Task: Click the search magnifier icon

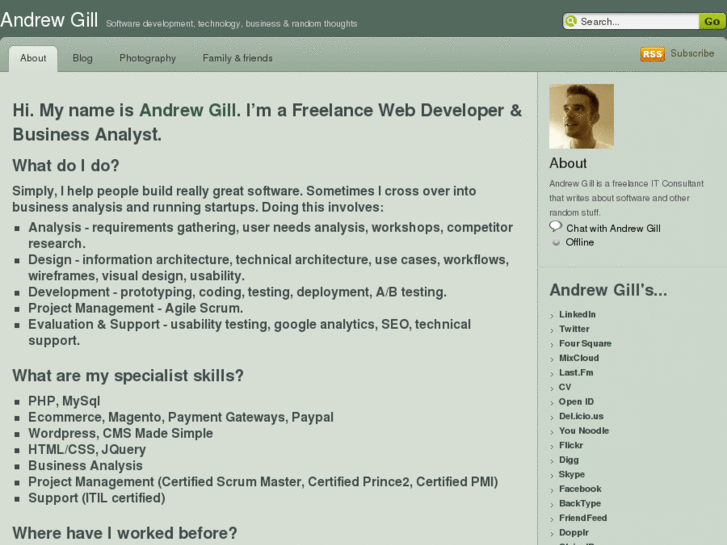Action: click(x=571, y=21)
